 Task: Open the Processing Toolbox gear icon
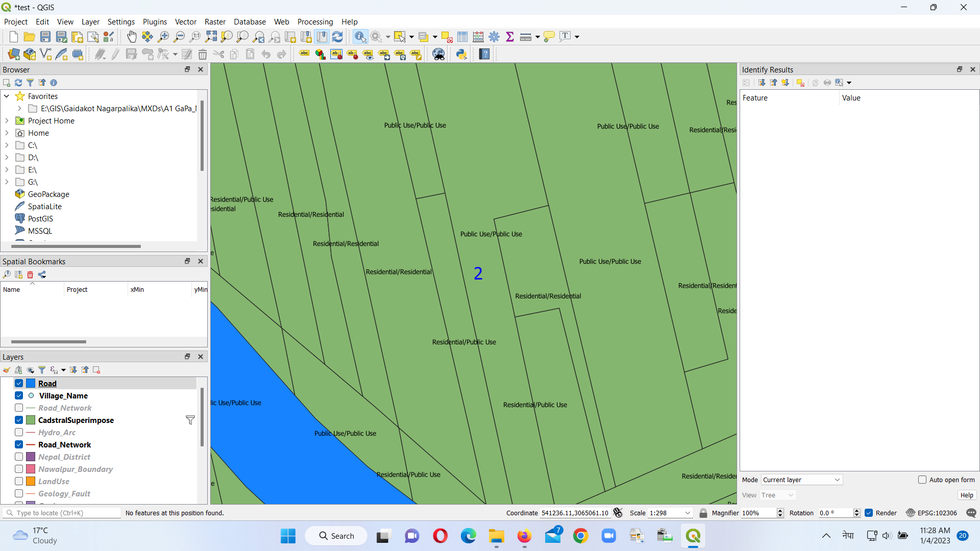tap(494, 37)
